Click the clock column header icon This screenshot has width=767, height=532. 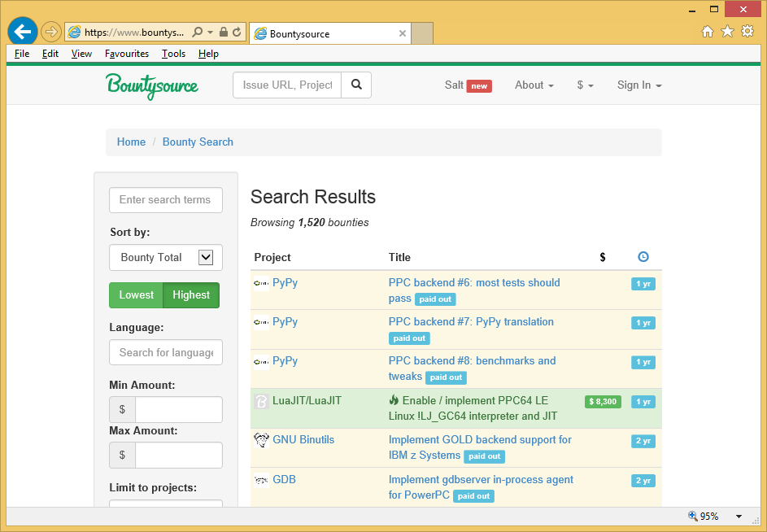643,257
